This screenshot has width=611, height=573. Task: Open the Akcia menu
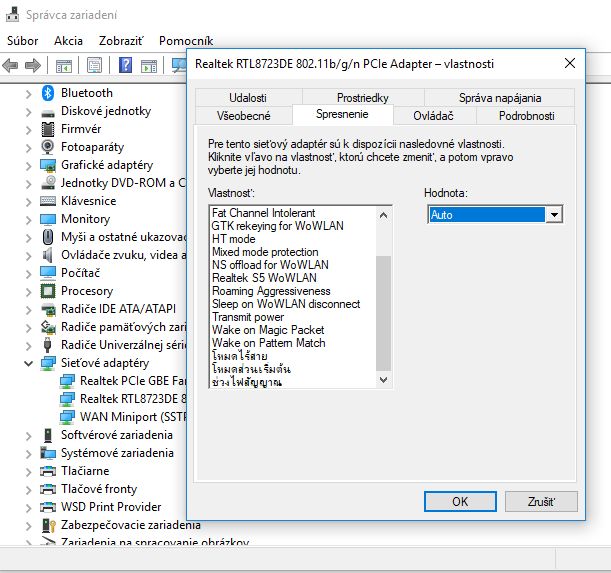[x=68, y=41]
